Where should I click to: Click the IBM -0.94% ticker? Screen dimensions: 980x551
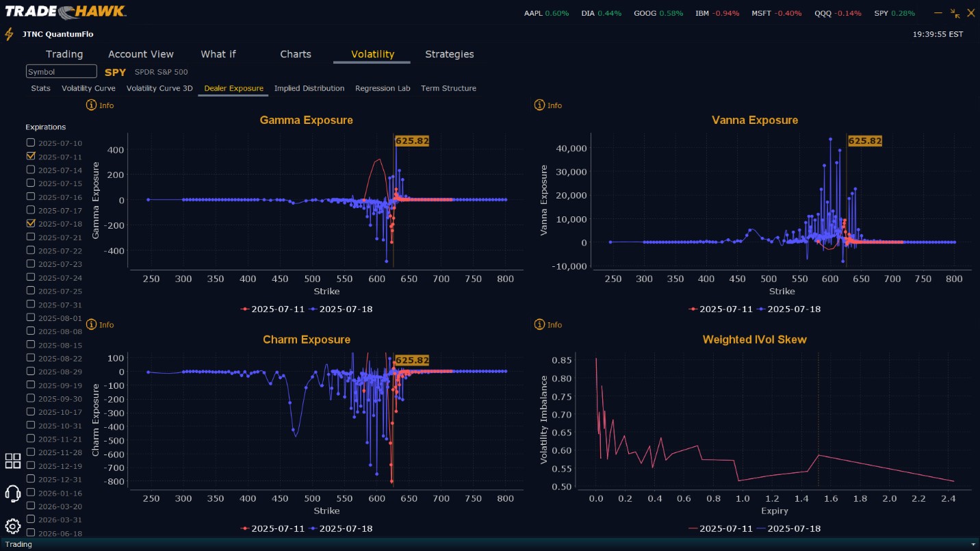pos(717,14)
